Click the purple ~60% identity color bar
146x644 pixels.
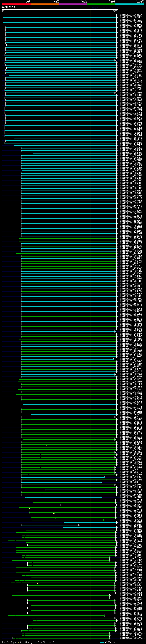tap(73, 4)
